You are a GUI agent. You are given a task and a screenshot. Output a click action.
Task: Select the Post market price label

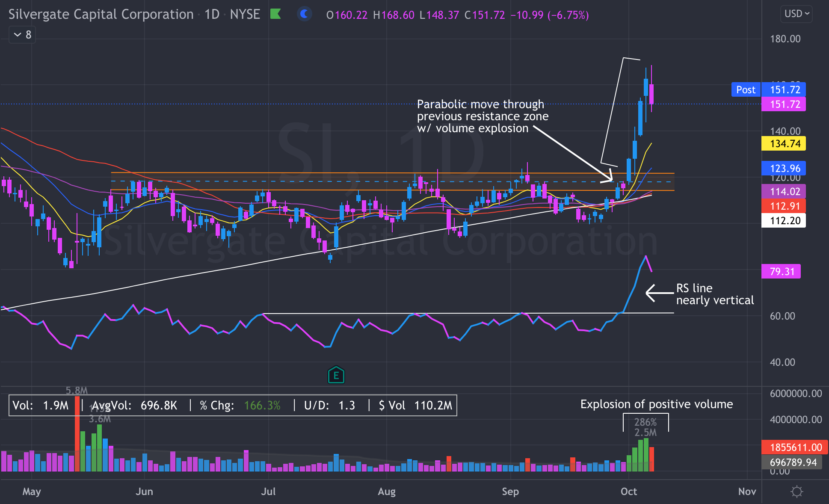(746, 89)
